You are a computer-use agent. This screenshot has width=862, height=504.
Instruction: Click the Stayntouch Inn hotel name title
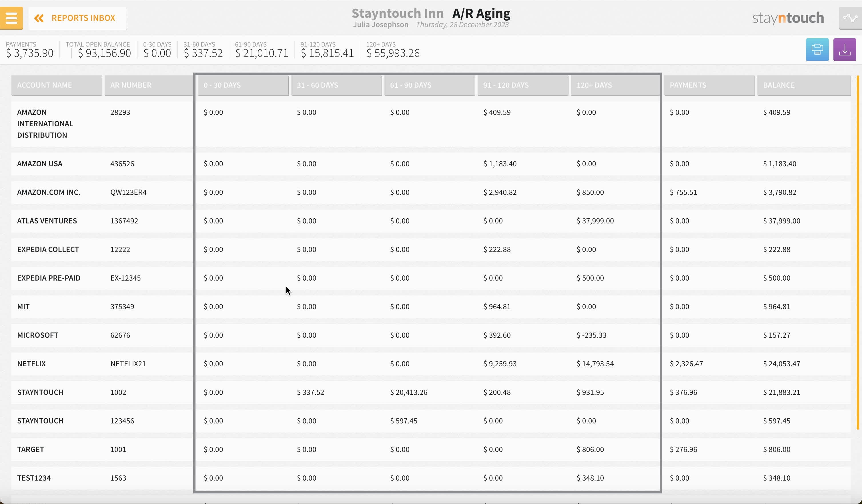pyautogui.click(x=398, y=13)
